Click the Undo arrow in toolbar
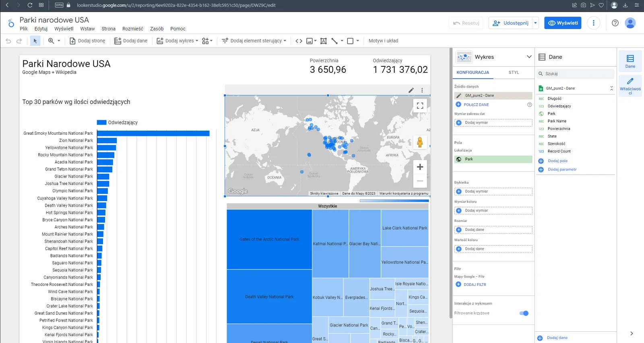 (x=8, y=41)
